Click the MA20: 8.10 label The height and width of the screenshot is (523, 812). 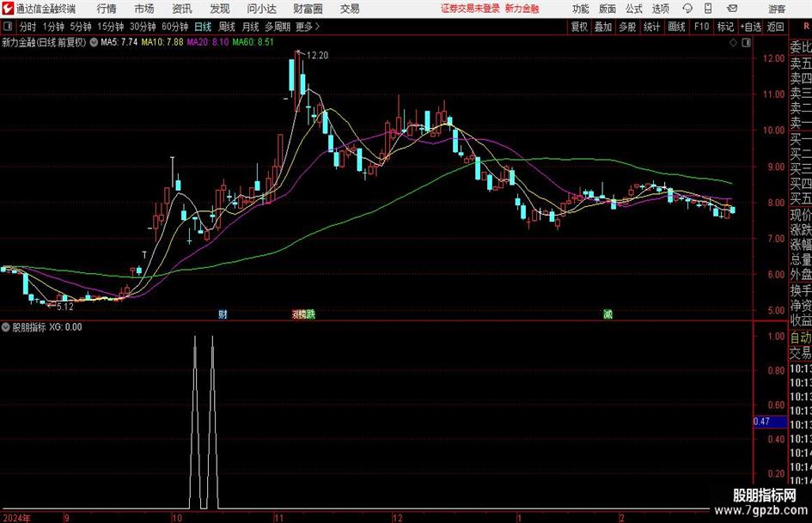pyautogui.click(x=208, y=42)
